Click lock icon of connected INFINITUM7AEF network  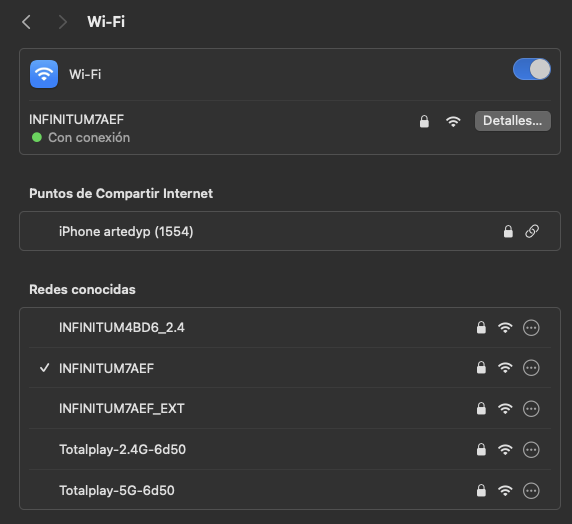coord(424,121)
